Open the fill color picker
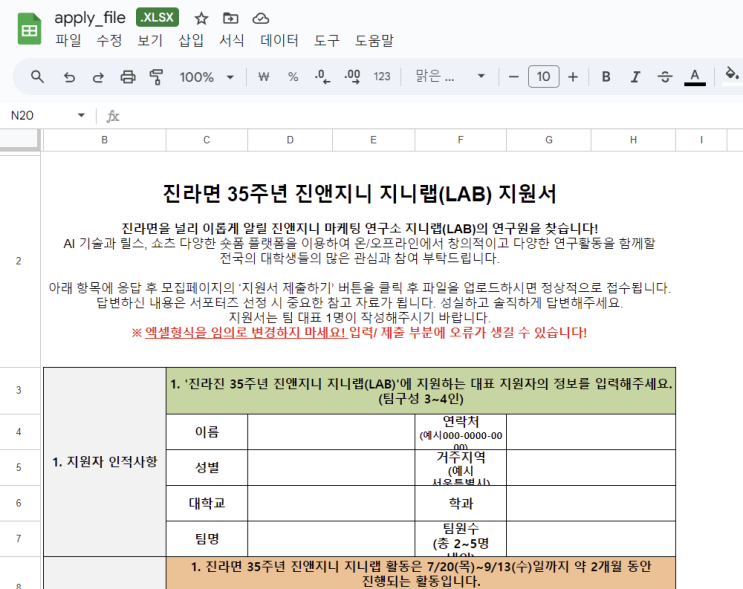 732,75
